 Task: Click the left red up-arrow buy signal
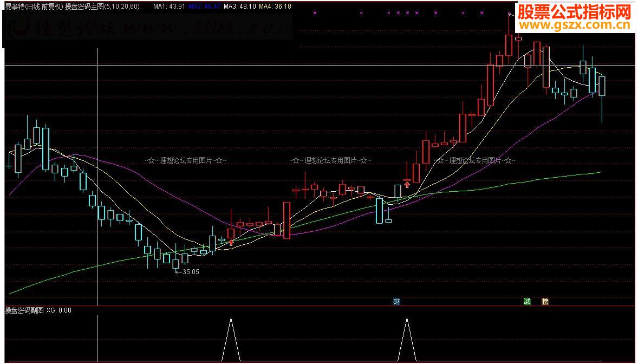click(x=231, y=243)
